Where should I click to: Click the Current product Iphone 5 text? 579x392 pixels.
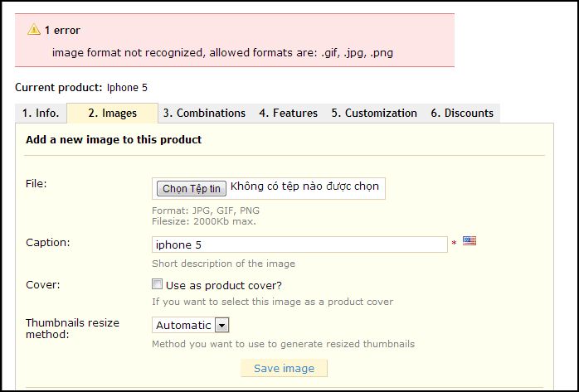tap(81, 86)
